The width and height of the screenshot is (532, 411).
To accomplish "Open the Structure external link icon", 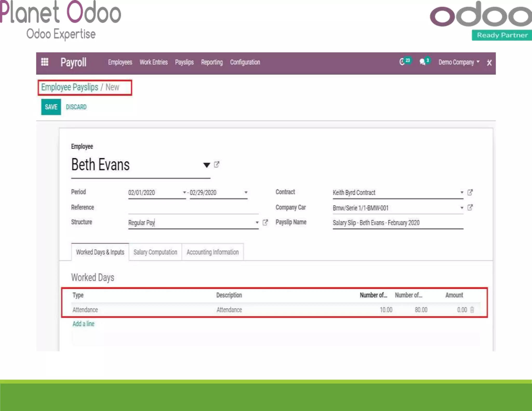I will pos(265,223).
